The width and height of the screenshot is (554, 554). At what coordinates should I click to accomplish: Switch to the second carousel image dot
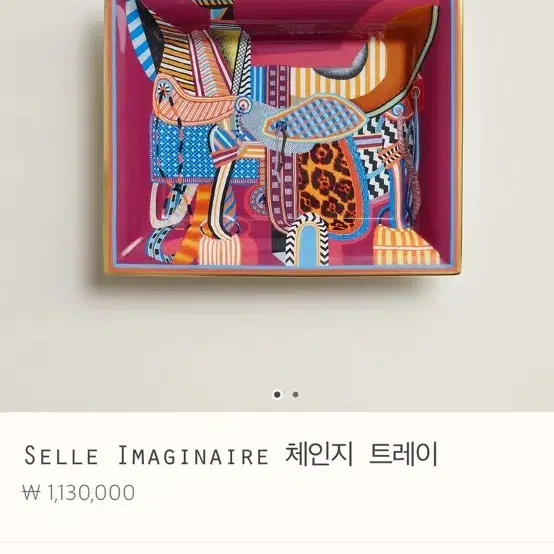(295, 394)
